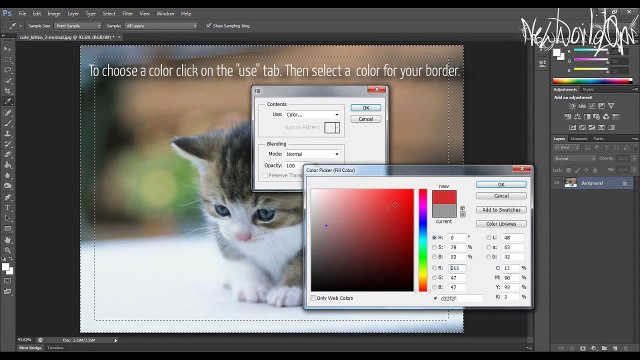Select the History Brush tool
Screen dimensions: 640x360
(8, 144)
